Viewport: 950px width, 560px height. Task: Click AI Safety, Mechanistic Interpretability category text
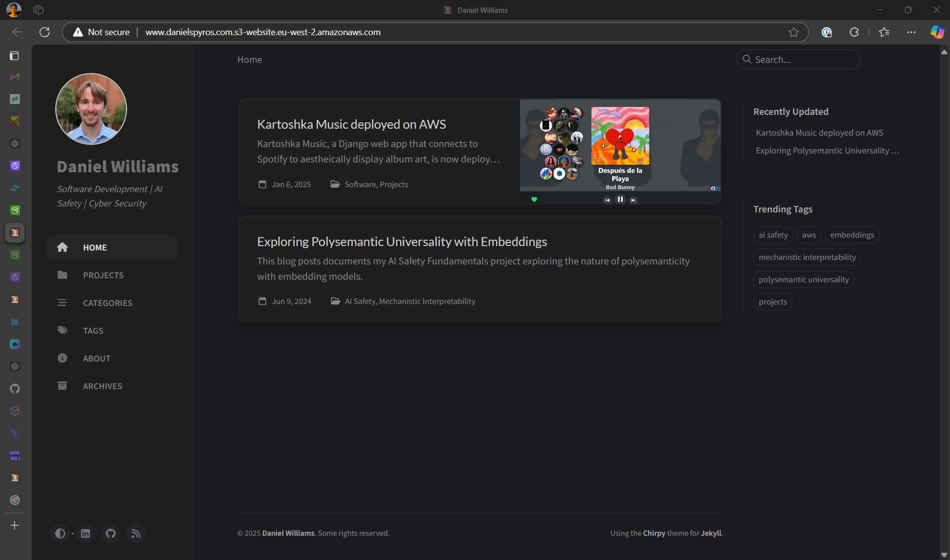click(410, 301)
